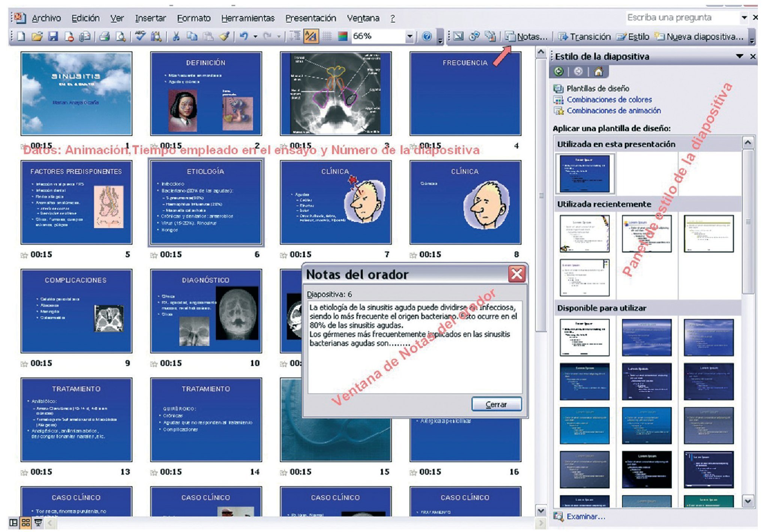Screen dimensions: 766x532
Task: Click the Format Painter brush icon
Action: tap(224, 37)
